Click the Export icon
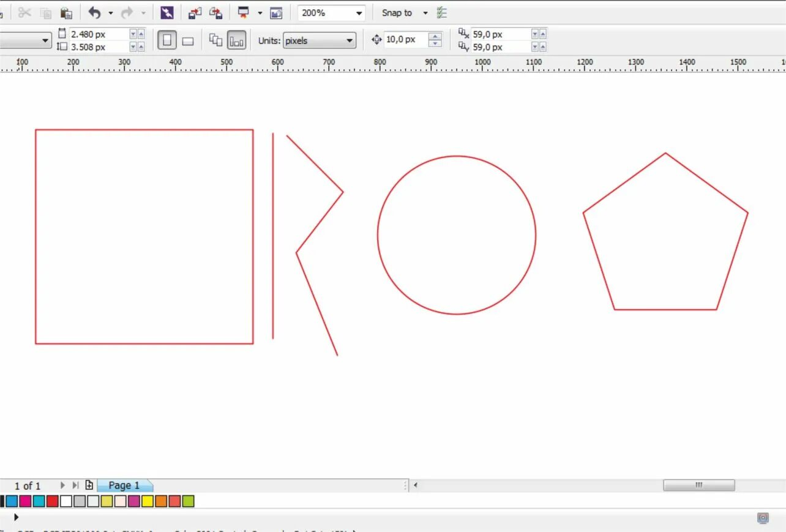The width and height of the screenshot is (786, 532). [215, 12]
